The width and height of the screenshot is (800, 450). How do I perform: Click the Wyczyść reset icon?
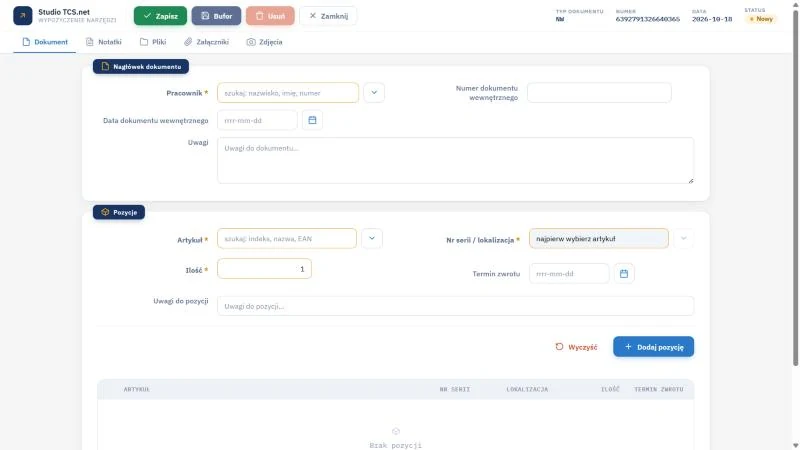click(x=559, y=347)
